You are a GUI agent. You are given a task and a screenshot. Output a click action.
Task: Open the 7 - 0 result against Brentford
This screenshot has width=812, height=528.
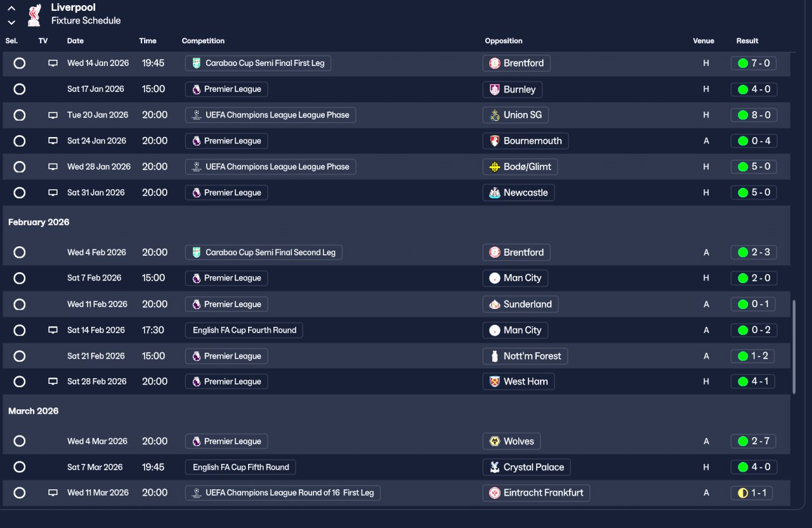coord(754,63)
